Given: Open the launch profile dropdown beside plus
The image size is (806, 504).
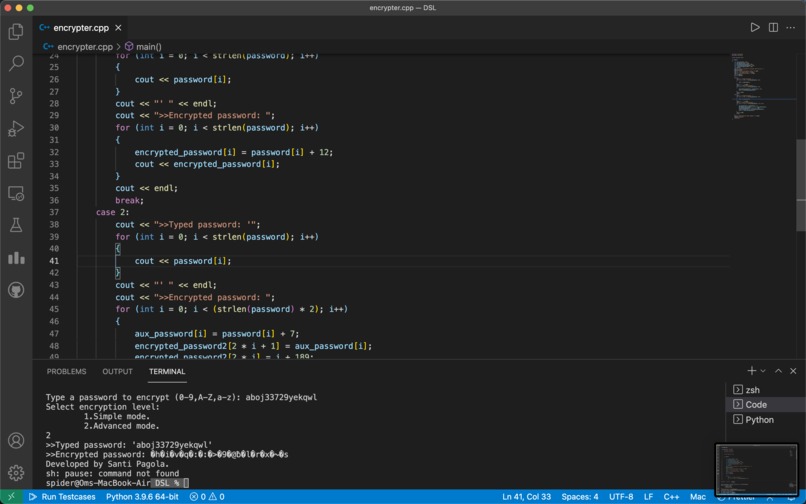Looking at the screenshot, I should [763, 371].
